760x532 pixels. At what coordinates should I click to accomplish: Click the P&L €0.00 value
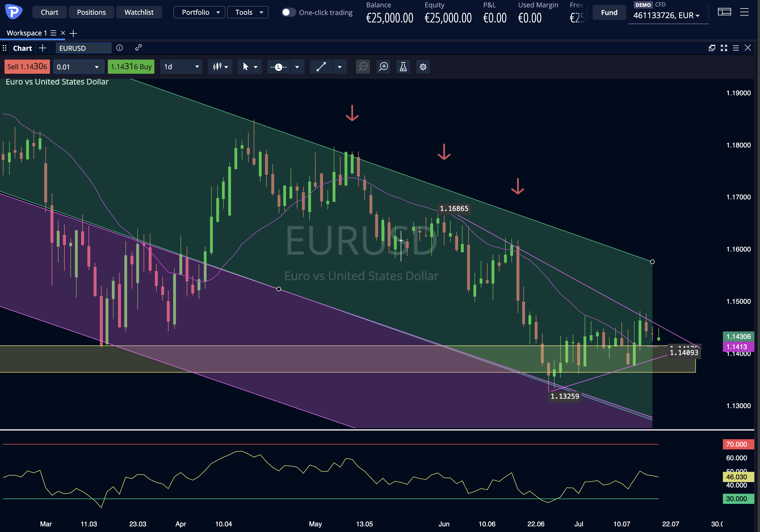pos(495,18)
